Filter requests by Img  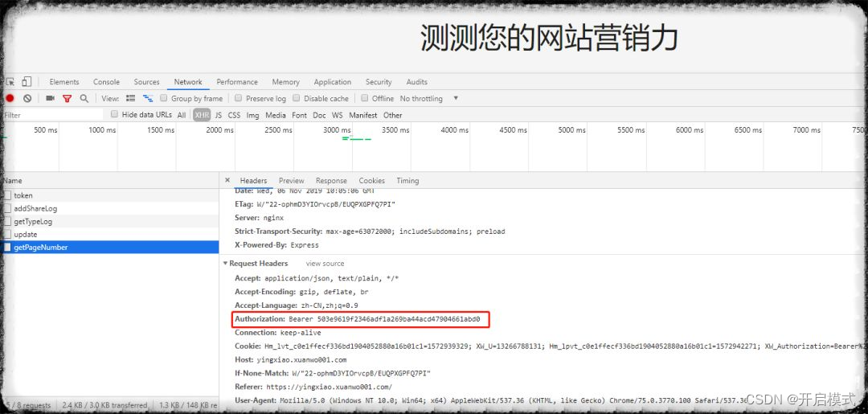252,115
